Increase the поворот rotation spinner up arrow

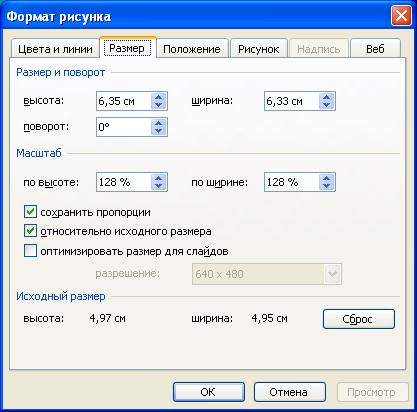[x=158, y=123]
